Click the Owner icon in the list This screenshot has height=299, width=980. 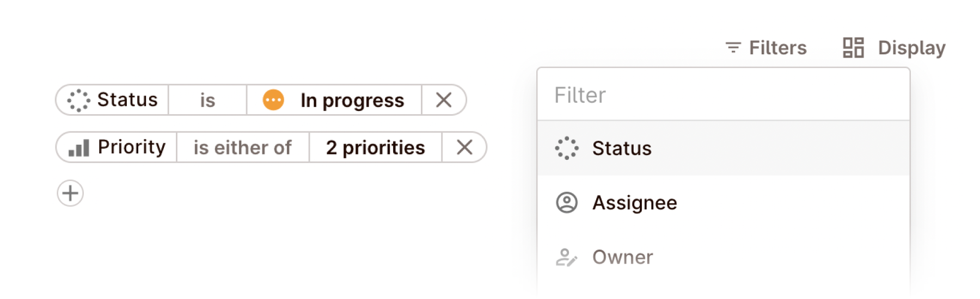tap(566, 257)
